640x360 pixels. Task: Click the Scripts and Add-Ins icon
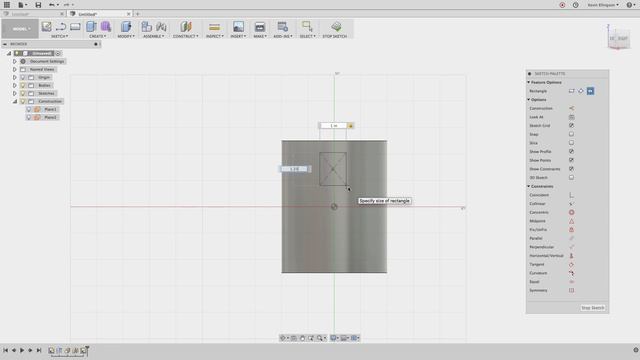click(282, 27)
